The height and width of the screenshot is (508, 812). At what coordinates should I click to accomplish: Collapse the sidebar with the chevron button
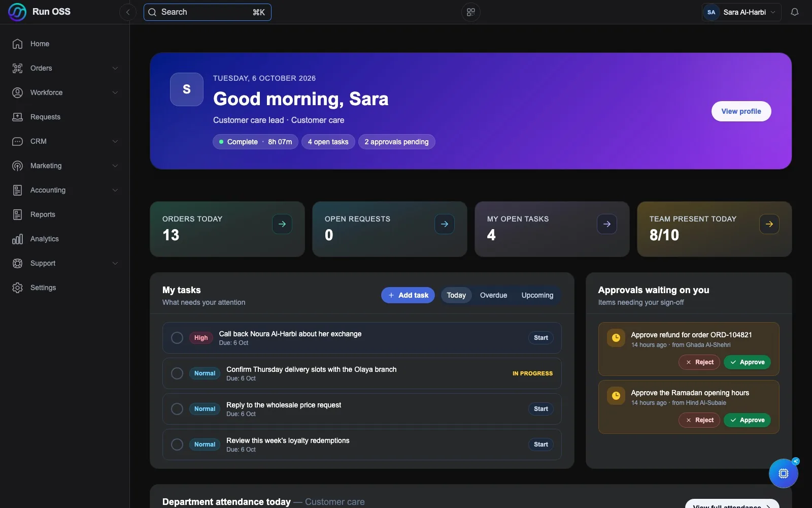[x=128, y=12]
